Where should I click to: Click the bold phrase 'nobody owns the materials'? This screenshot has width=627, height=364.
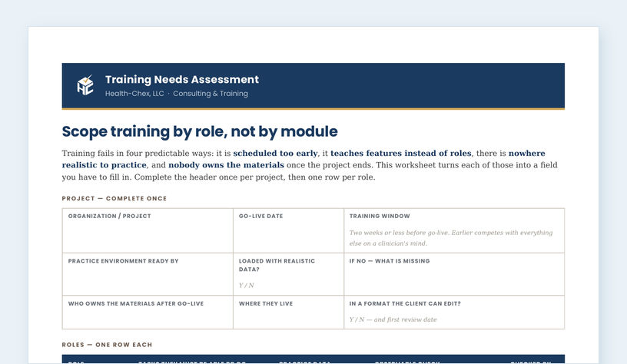click(226, 165)
